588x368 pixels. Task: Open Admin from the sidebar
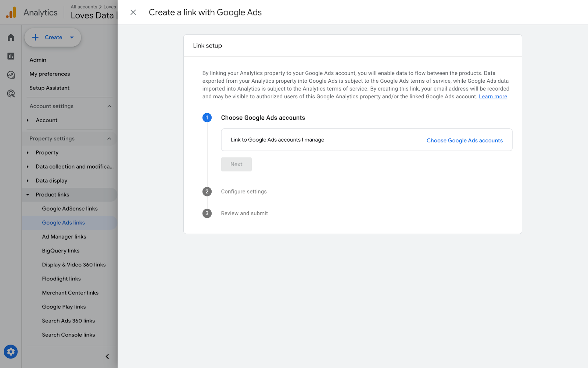point(37,60)
